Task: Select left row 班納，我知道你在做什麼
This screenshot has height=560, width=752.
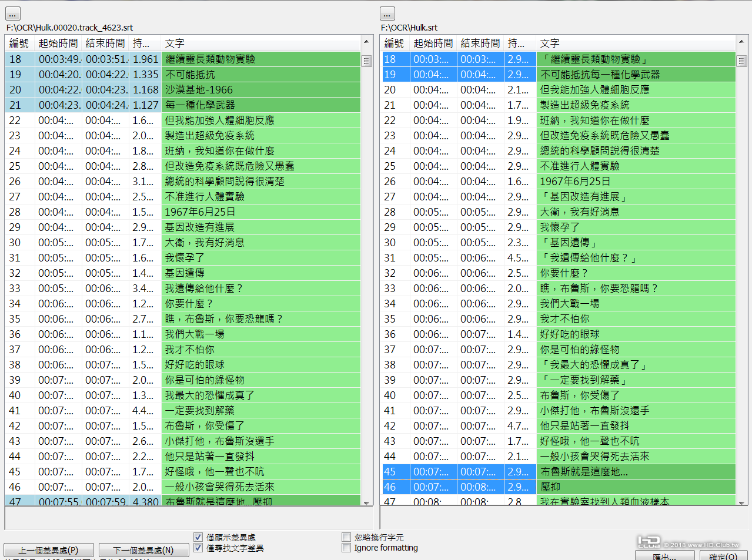Action: pos(183,150)
